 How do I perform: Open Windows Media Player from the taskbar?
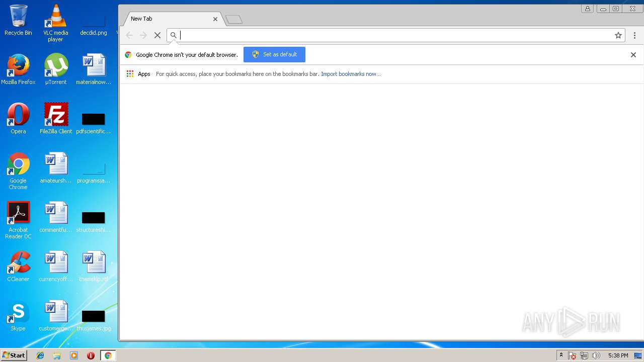[74, 355]
